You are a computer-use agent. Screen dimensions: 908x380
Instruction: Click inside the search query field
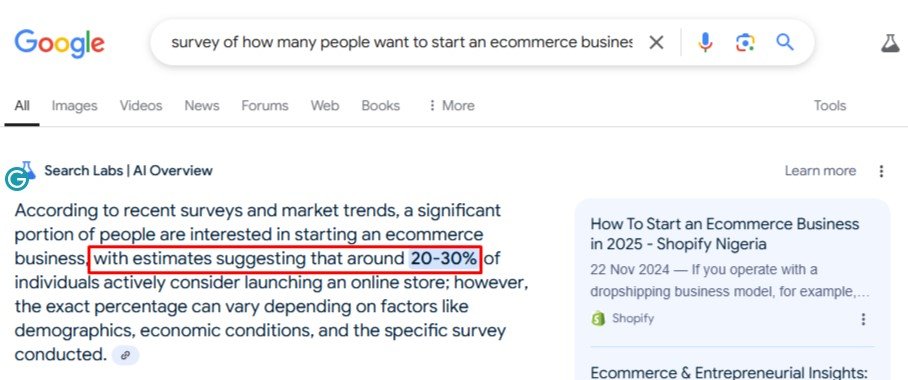[x=401, y=42]
